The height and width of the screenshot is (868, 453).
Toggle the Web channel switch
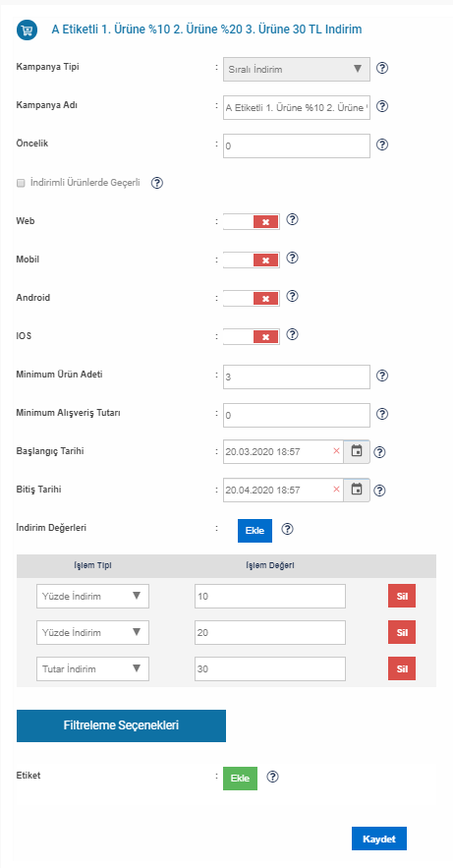click(252, 221)
